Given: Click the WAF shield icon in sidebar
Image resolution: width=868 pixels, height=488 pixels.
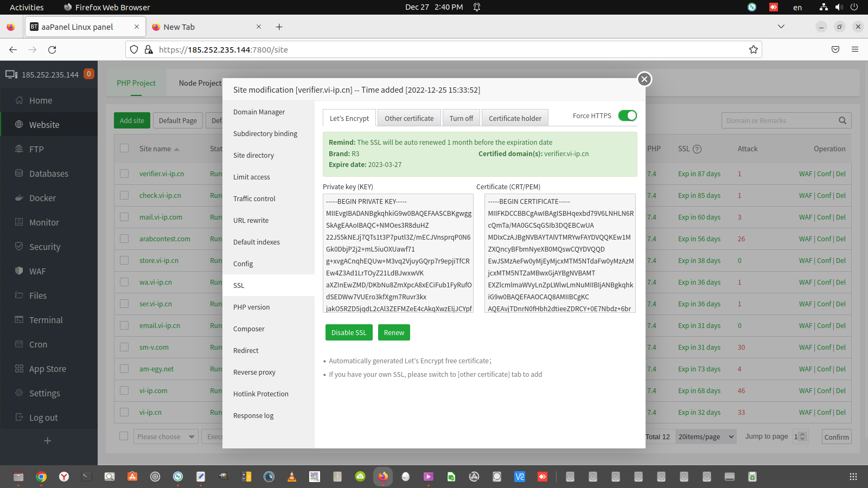Looking at the screenshot, I should pyautogui.click(x=19, y=271).
